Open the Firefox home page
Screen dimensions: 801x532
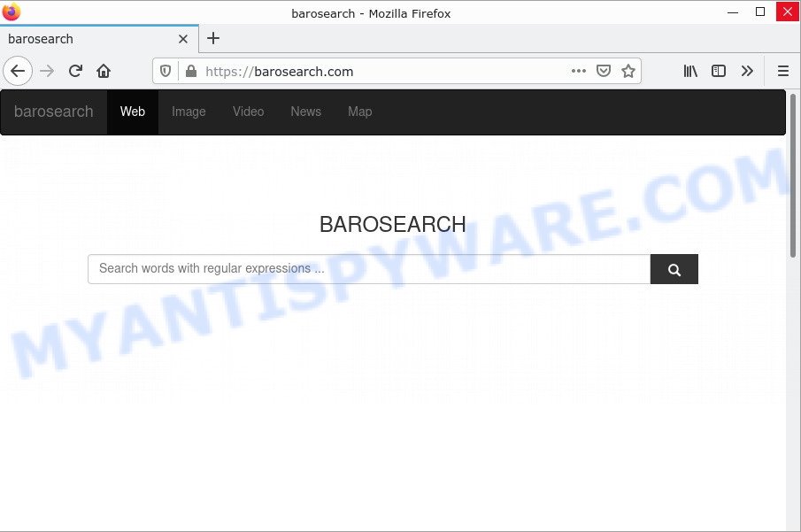(x=104, y=71)
